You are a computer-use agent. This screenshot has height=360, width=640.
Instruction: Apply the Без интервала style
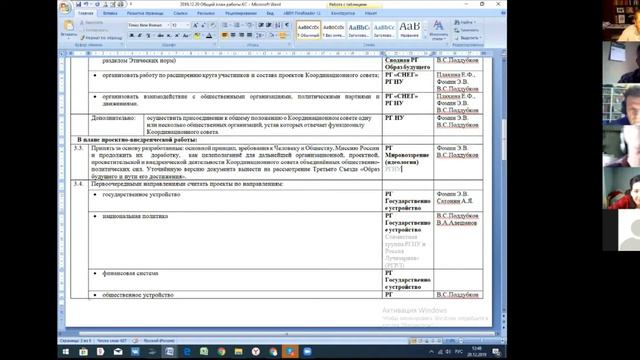pos(333,30)
